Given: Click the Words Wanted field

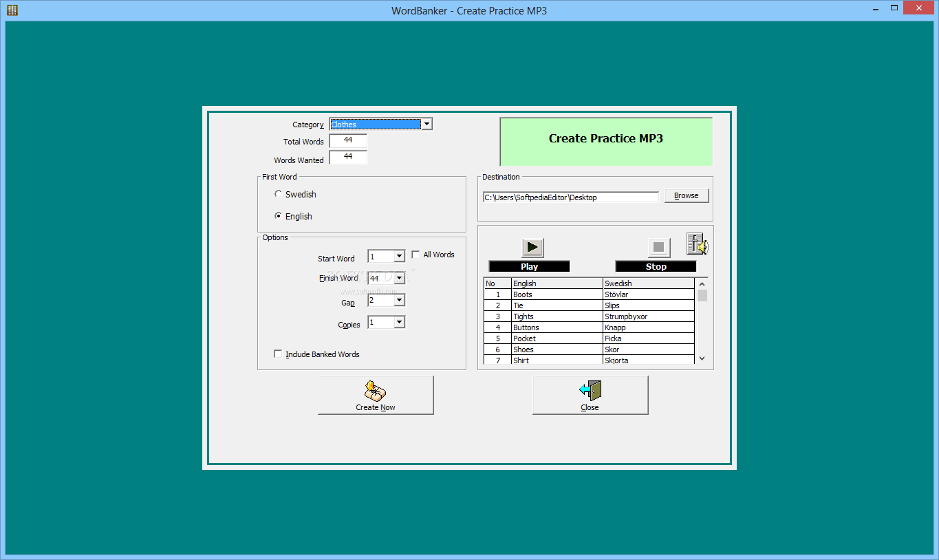Looking at the screenshot, I should (348, 158).
